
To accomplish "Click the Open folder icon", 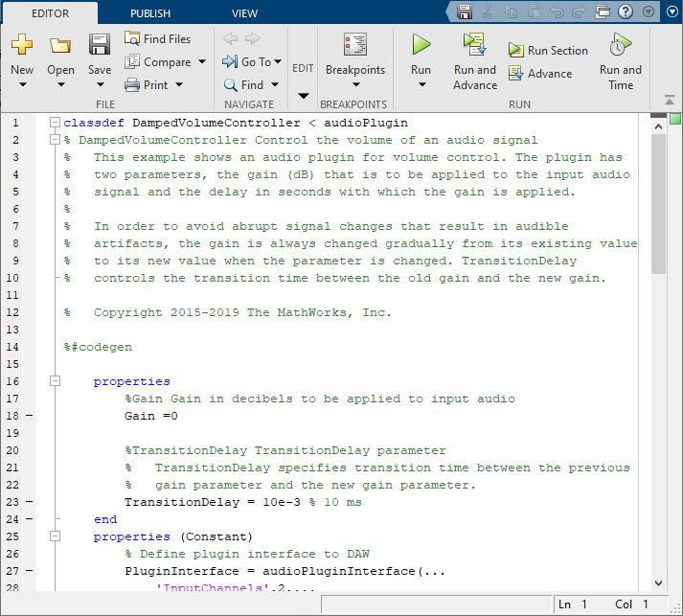I will pos(60,45).
